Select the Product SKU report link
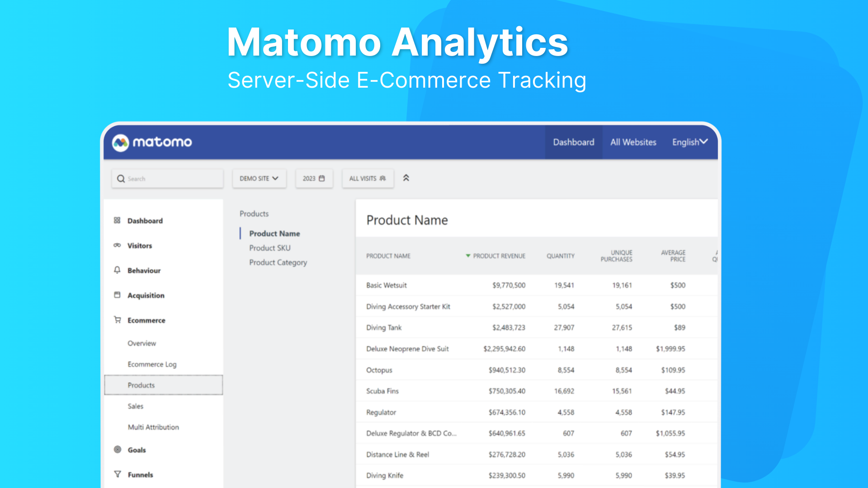The width and height of the screenshot is (868, 488). coord(270,248)
